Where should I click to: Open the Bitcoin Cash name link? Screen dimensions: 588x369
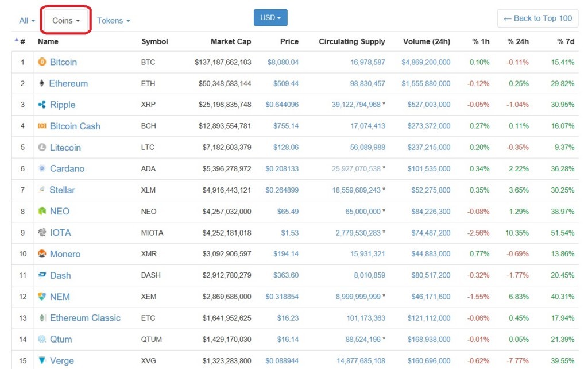(75, 126)
